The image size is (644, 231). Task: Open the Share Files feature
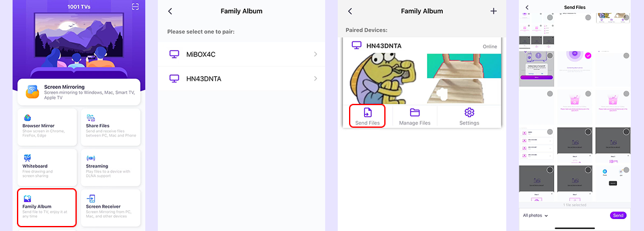[111, 127]
